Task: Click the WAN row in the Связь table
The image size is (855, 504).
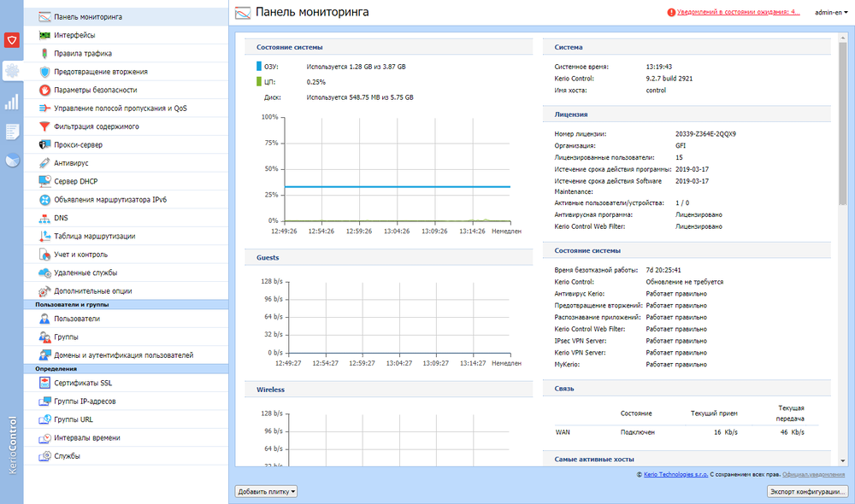Action: [x=687, y=432]
